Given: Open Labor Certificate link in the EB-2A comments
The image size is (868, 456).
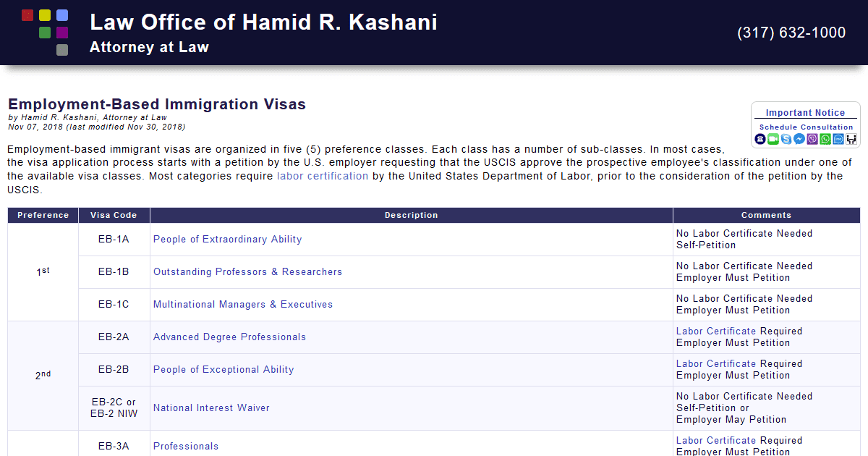Looking at the screenshot, I should coord(715,331).
